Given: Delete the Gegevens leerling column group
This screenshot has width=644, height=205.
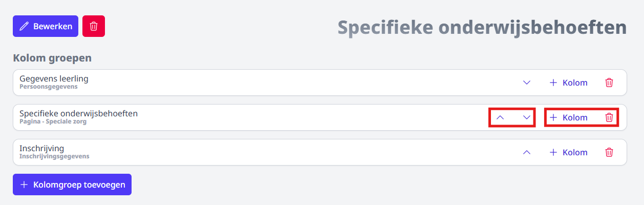Looking at the screenshot, I should [609, 83].
